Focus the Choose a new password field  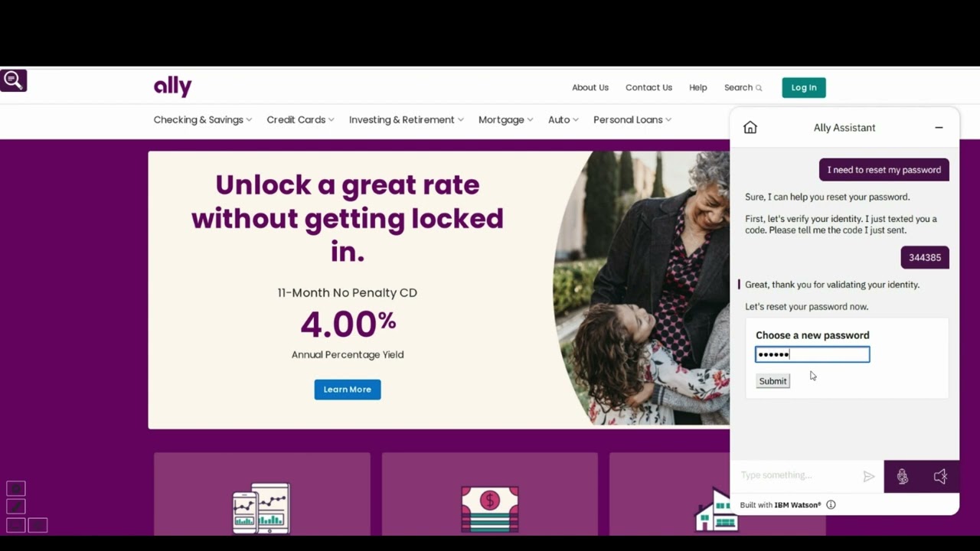click(x=812, y=354)
